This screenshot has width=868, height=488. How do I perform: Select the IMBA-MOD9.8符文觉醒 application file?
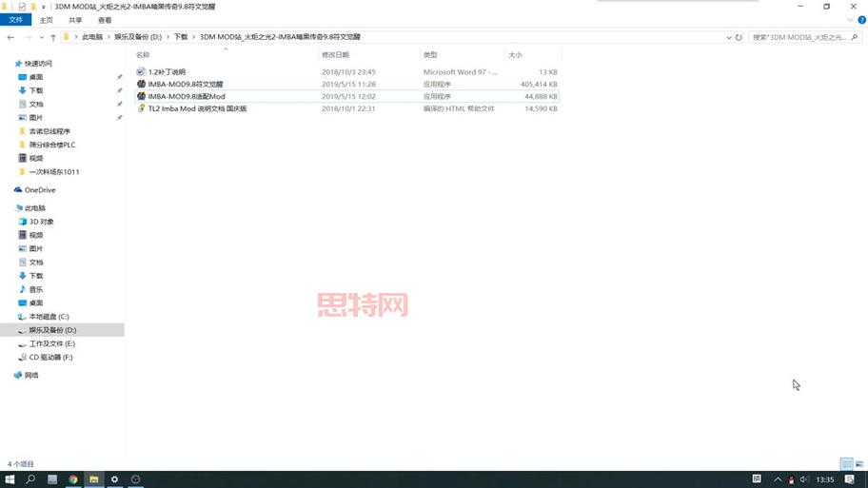pos(347,84)
